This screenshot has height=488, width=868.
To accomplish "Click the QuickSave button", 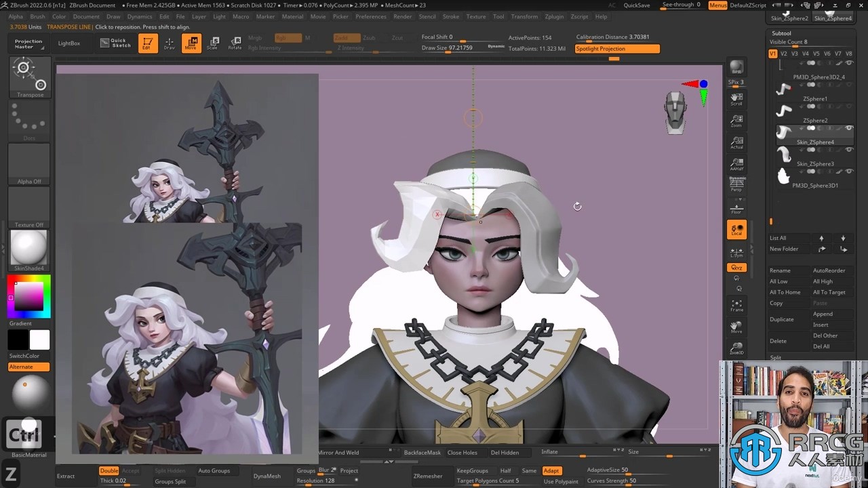I will [x=637, y=5].
